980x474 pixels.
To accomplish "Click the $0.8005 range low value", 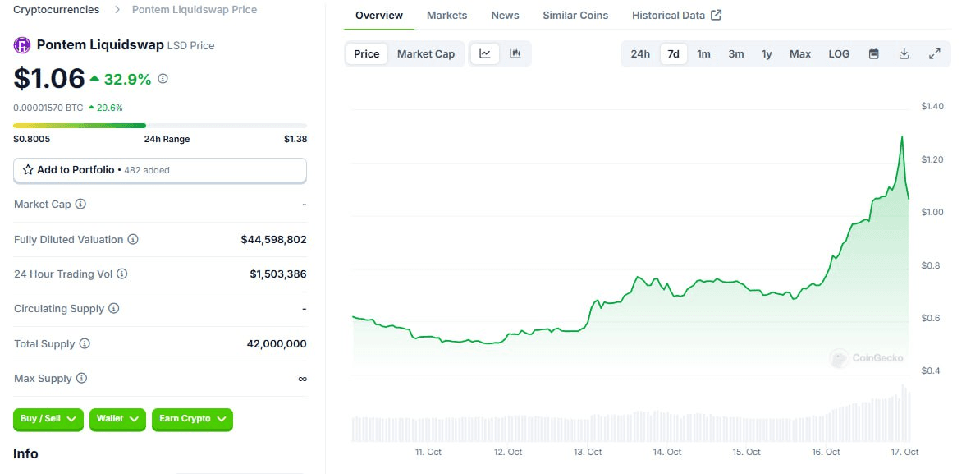I will (32, 139).
